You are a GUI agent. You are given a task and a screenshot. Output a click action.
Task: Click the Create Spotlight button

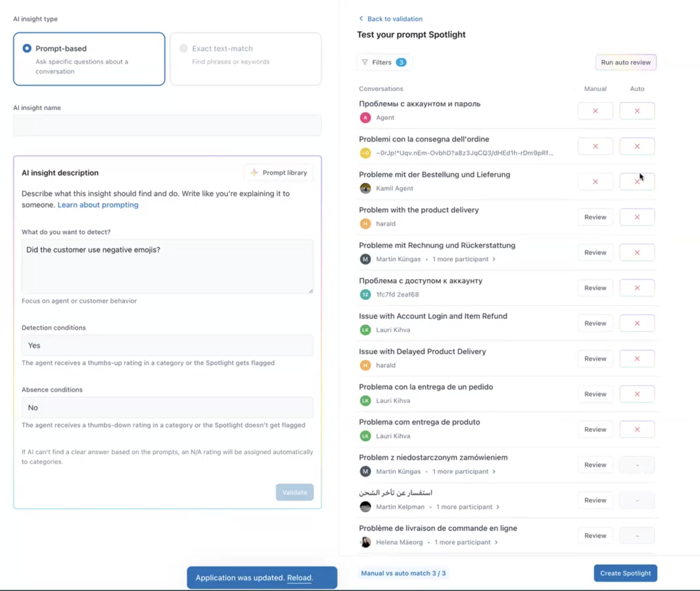click(625, 573)
